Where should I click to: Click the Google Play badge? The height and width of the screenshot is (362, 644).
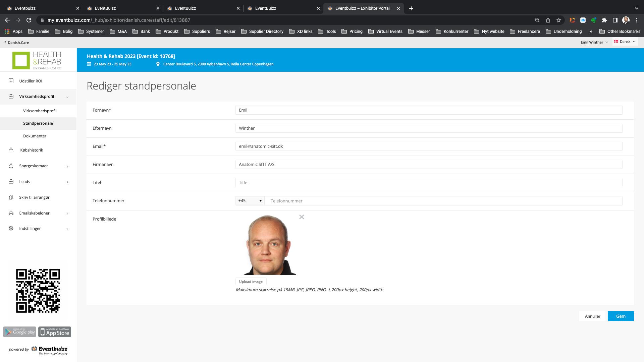(x=20, y=332)
